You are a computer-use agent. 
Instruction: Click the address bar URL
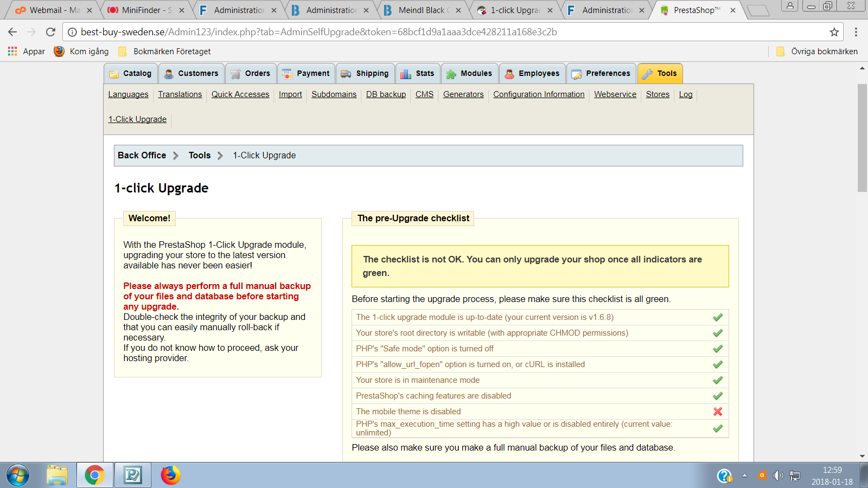pyautogui.click(x=319, y=32)
